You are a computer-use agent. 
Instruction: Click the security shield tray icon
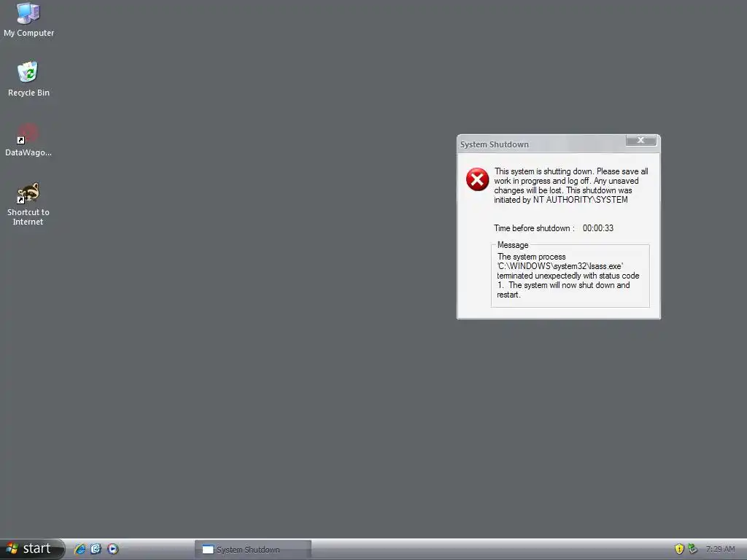[679, 549]
